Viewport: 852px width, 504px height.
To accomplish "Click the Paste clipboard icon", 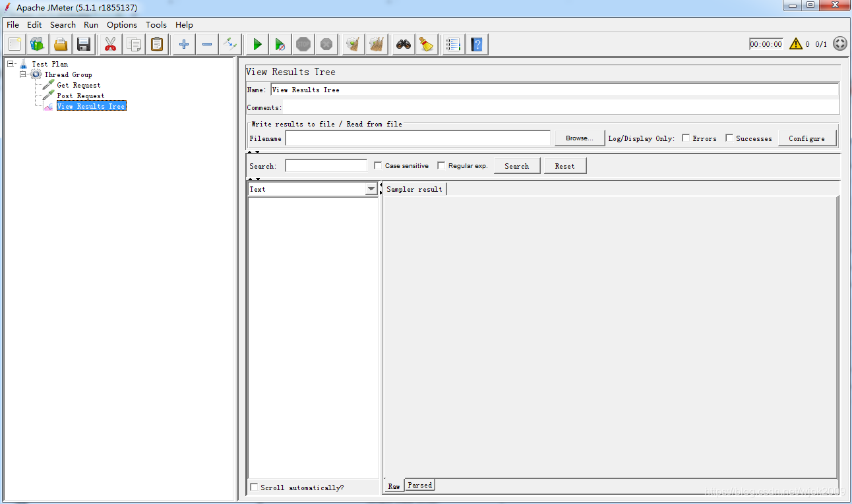I will point(157,44).
